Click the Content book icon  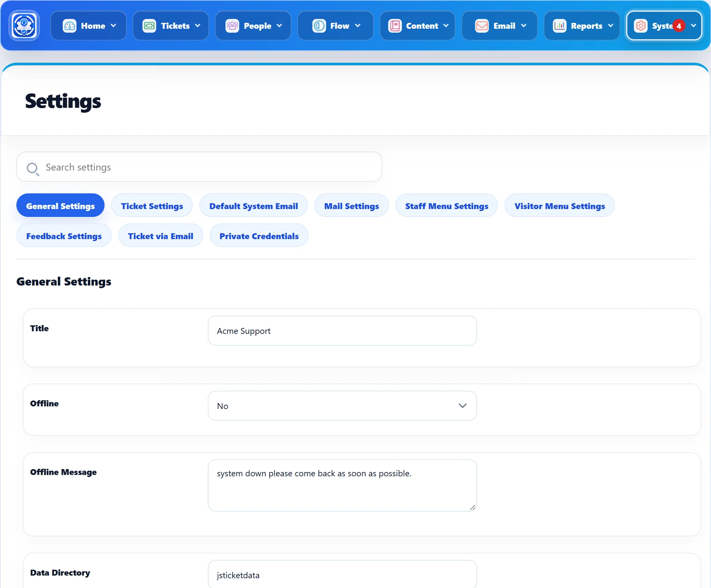[395, 26]
